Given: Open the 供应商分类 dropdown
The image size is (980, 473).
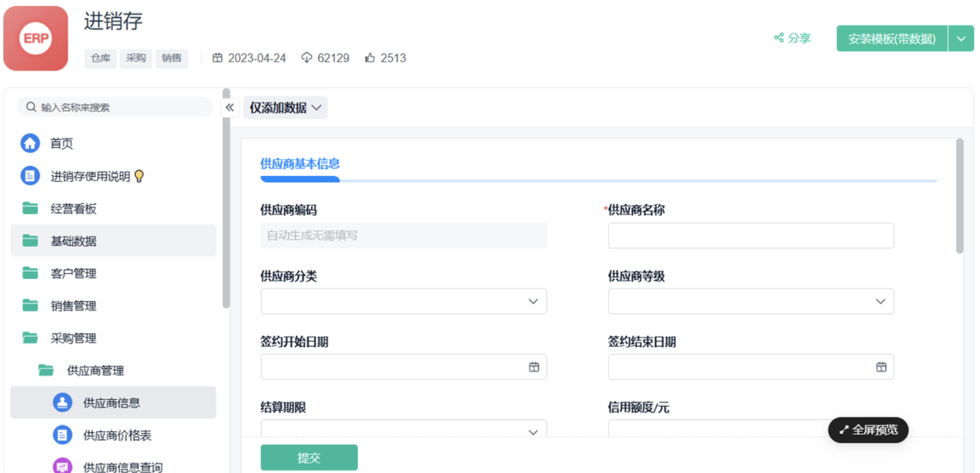Looking at the screenshot, I should tap(404, 301).
